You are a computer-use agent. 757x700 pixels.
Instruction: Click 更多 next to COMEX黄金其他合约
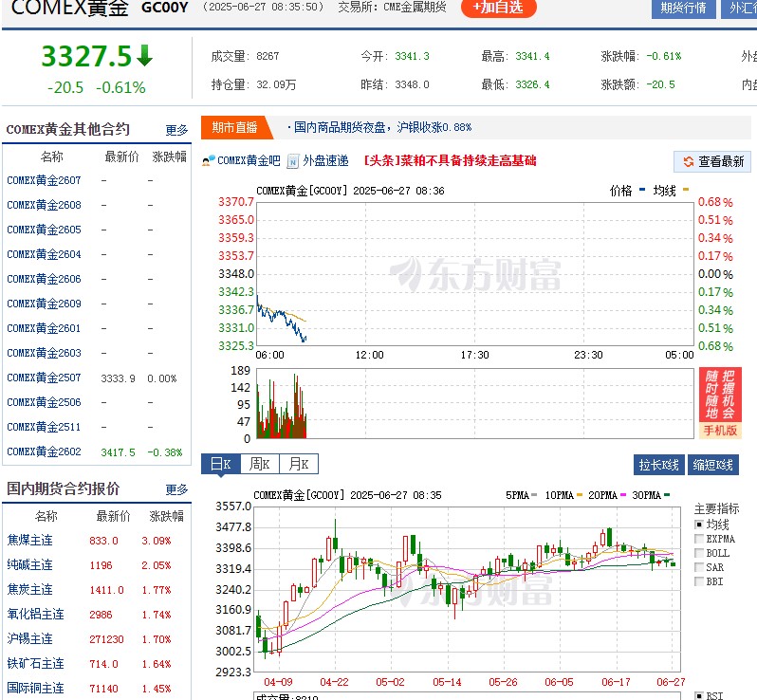(x=176, y=130)
